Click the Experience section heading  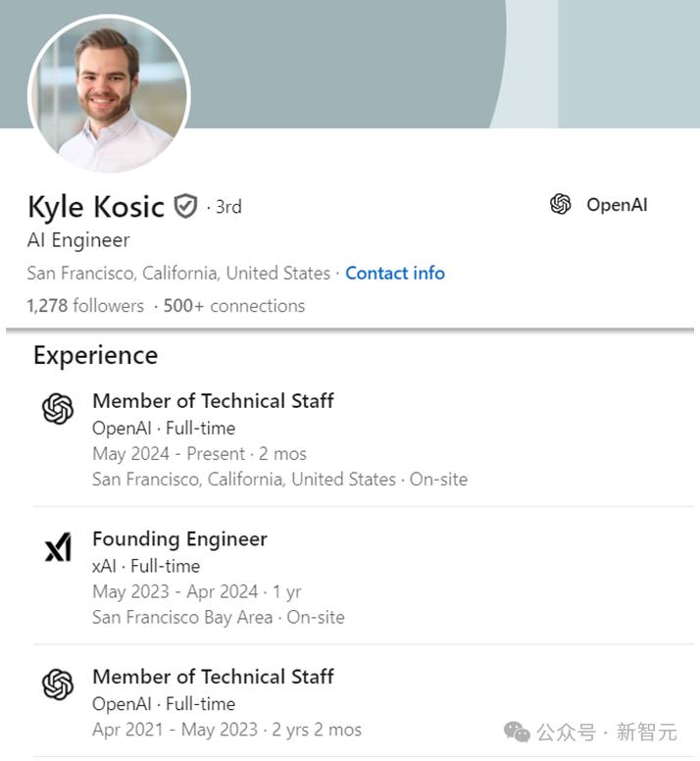point(95,355)
